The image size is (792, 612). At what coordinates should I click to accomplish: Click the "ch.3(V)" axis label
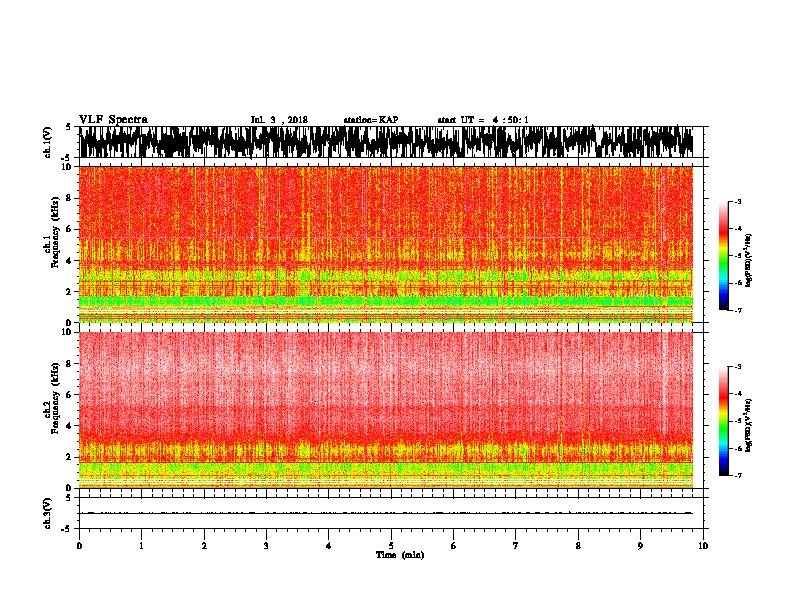pyautogui.click(x=48, y=513)
